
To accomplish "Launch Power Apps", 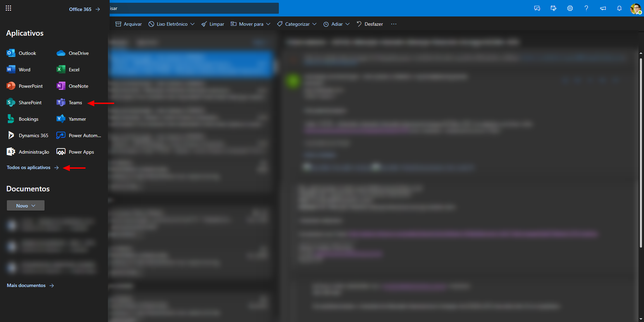I will click(75, 152).
